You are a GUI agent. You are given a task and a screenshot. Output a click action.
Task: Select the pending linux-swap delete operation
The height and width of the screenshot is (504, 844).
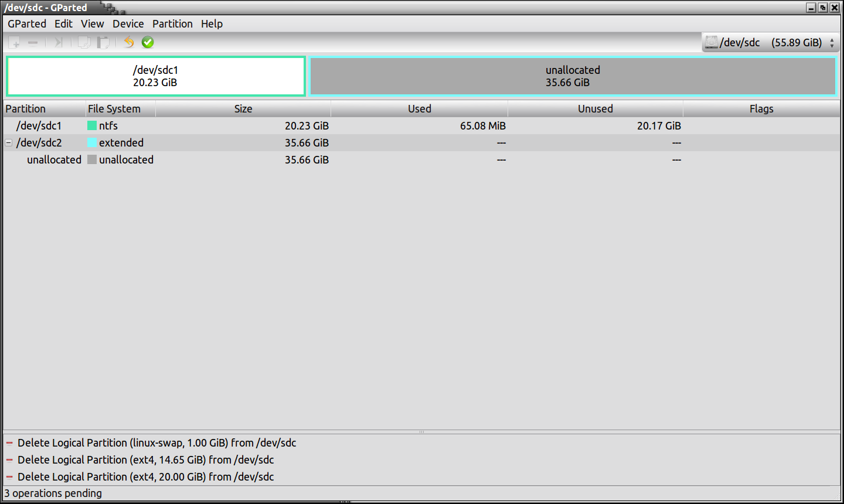[156, 442]
